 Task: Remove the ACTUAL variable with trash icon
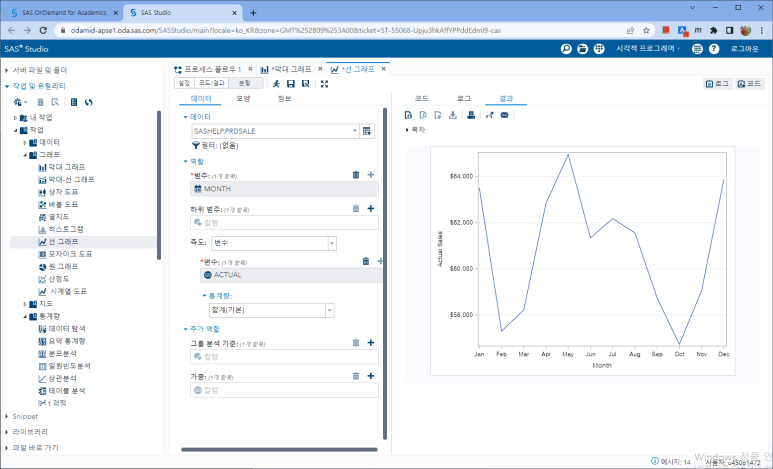tap(366, 261)
